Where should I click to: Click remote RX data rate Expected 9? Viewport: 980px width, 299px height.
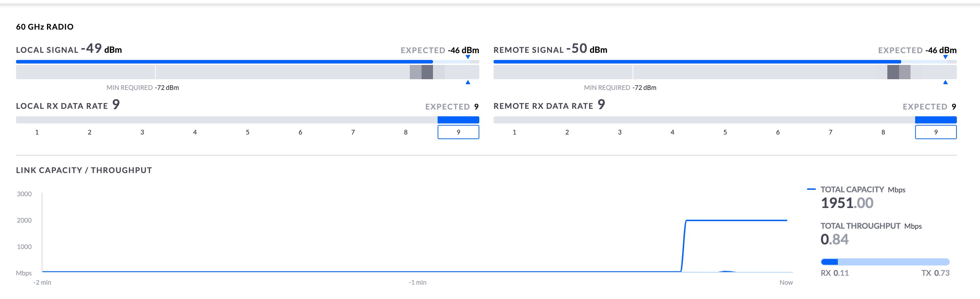929,107
